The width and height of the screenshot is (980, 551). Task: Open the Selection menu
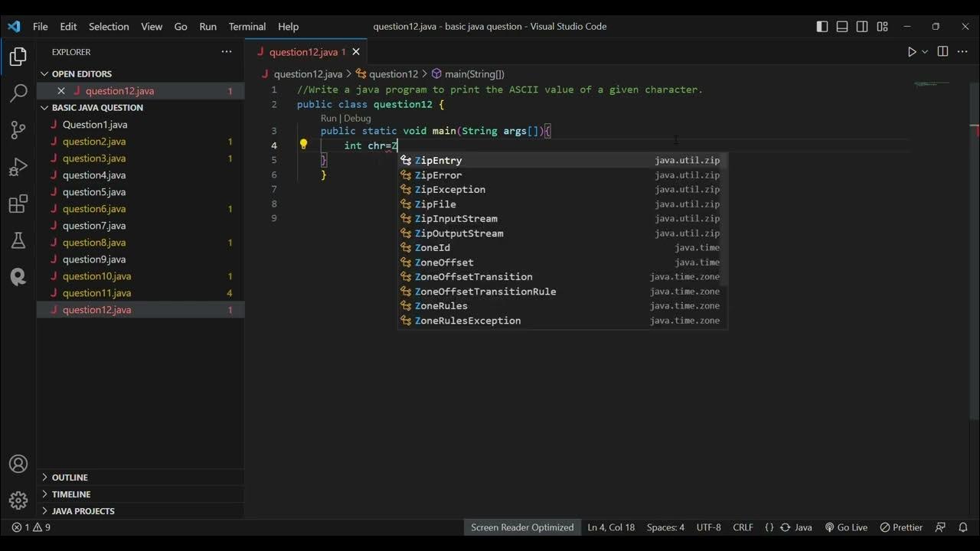tap(109, 26)
